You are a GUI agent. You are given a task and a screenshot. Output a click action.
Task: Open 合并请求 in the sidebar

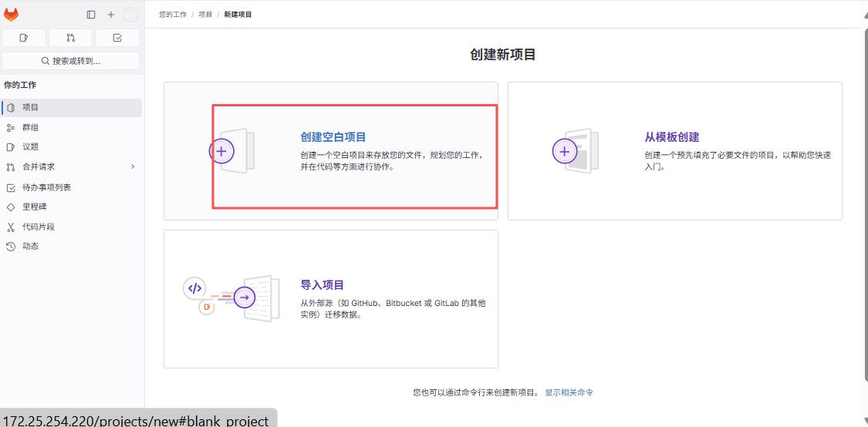coord(72,166)
